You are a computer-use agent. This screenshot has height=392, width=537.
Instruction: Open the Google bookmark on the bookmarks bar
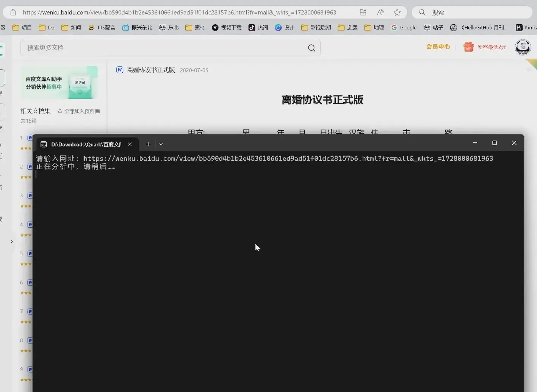[403, 27]
